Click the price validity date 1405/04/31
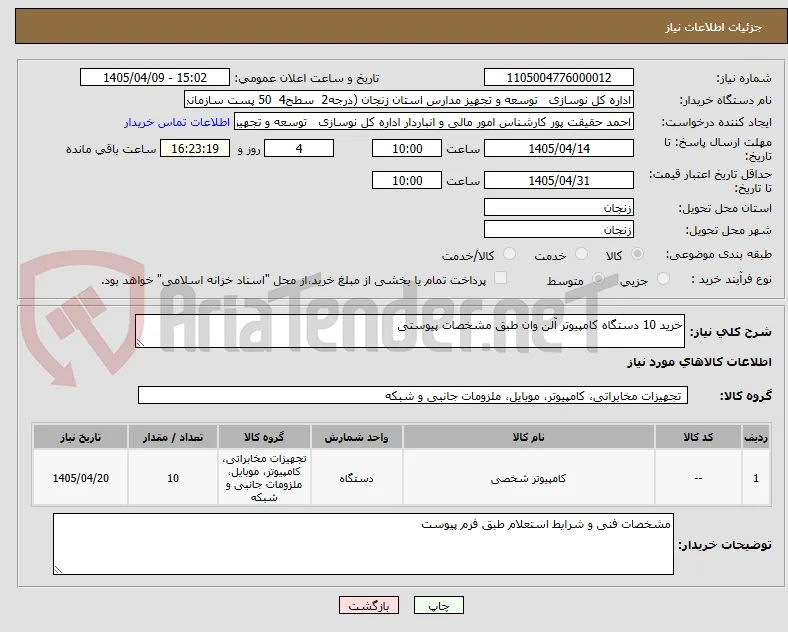This screenshot has height=632, width=788. (x=558, y=180)
